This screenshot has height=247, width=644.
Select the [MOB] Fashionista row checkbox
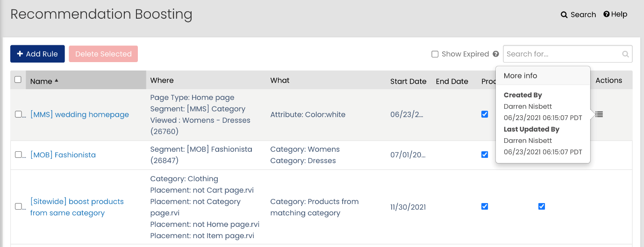pyautogui.click(x=18, y=155)
